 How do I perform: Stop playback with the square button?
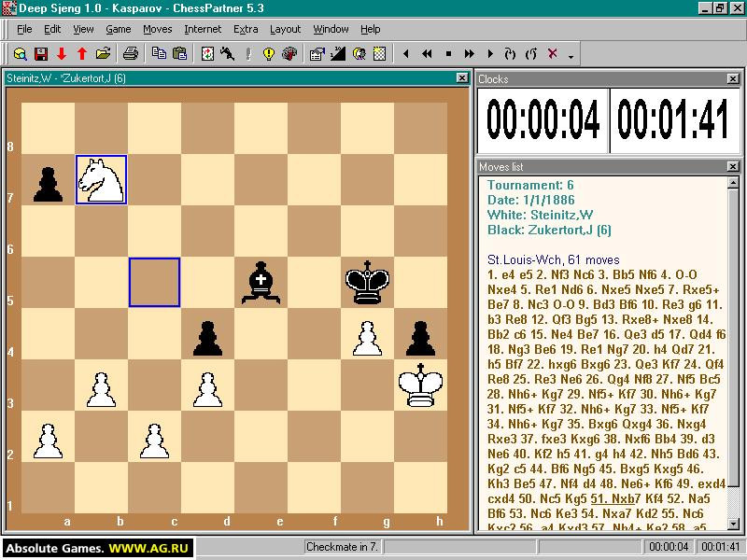point(448,54)
